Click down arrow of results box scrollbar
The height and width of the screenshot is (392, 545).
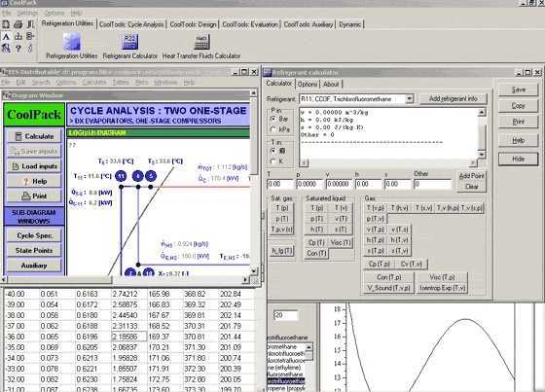(x=482, y=154)
